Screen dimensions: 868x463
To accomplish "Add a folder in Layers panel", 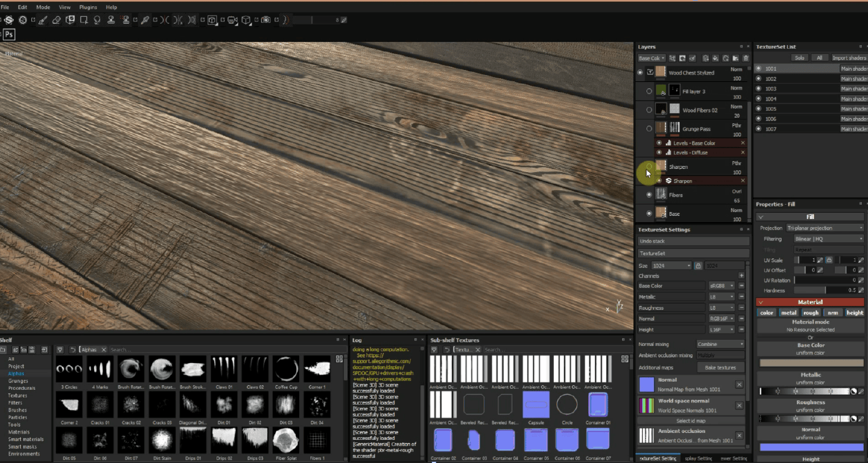I will coord(736,58).
